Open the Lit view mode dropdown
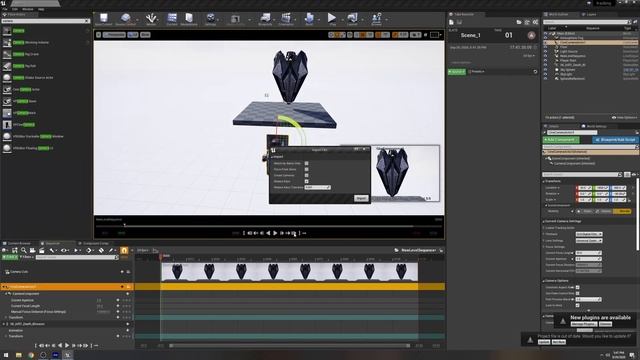Viewport: 640px width, 360px height. tap(133, 35)
